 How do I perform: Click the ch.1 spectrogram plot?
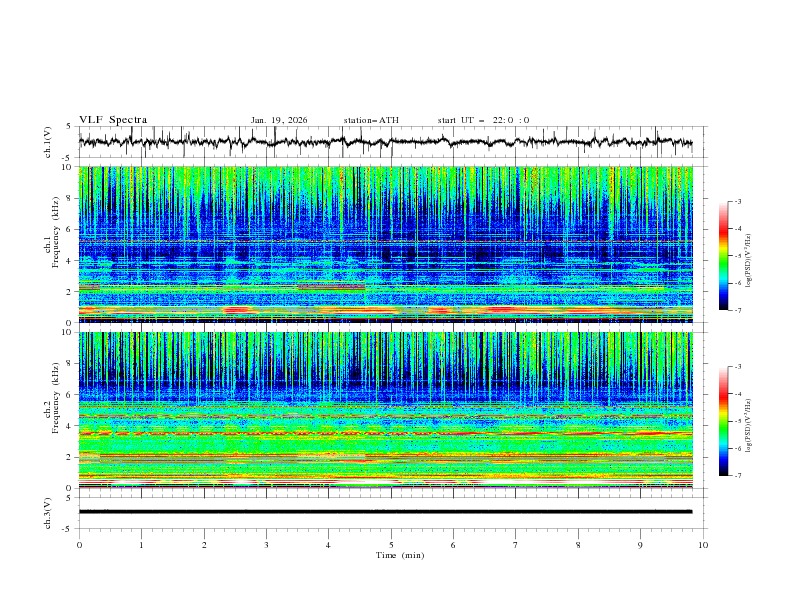(386, 244)
